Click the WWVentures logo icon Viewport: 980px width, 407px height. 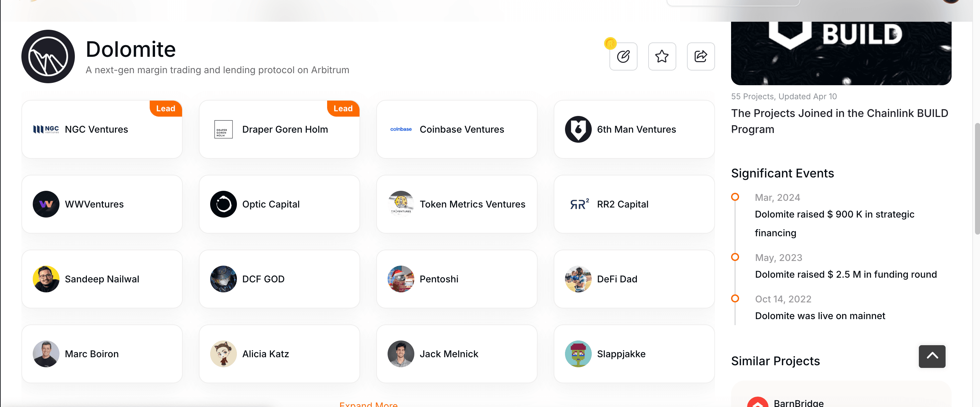click(46, 204)
